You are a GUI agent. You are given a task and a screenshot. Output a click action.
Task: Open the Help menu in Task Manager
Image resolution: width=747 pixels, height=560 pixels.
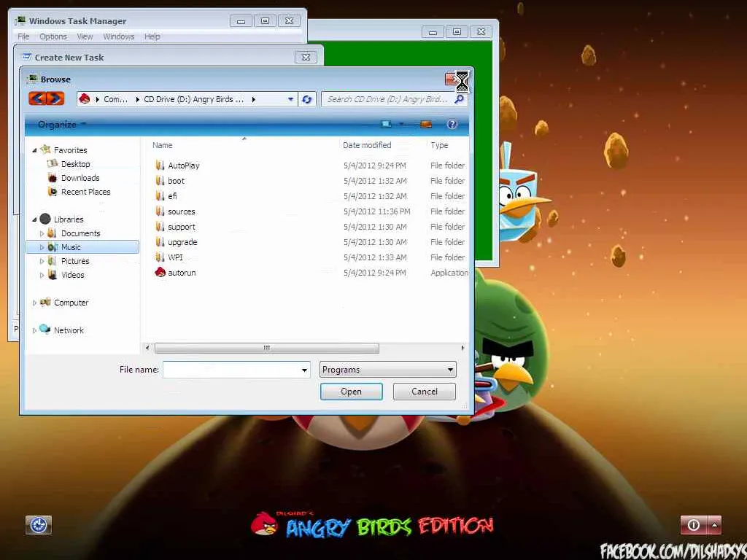152,36
